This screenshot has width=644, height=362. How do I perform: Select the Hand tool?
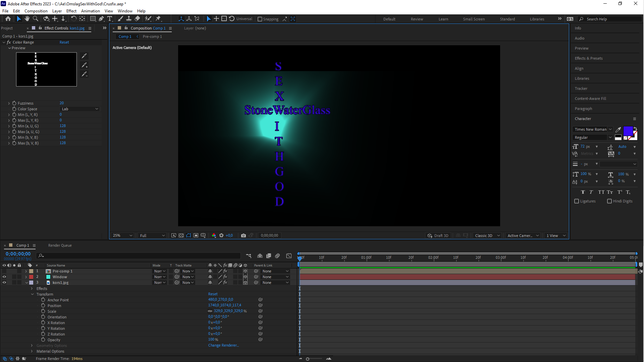pyautogui.click(x=27, y=19)
